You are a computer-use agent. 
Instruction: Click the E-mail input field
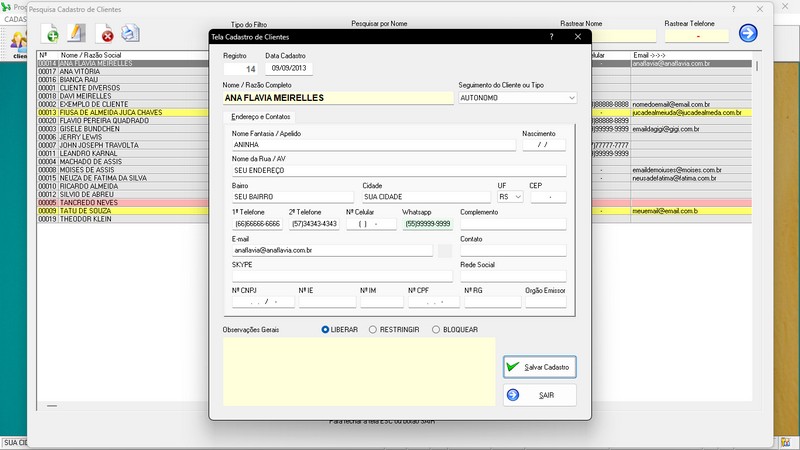click(x=332, y=251)
